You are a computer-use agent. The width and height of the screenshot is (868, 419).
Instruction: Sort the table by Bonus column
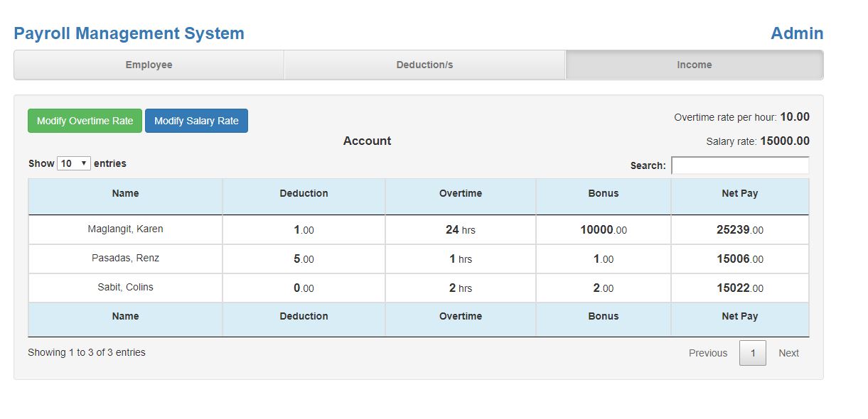tap(603, 193)
